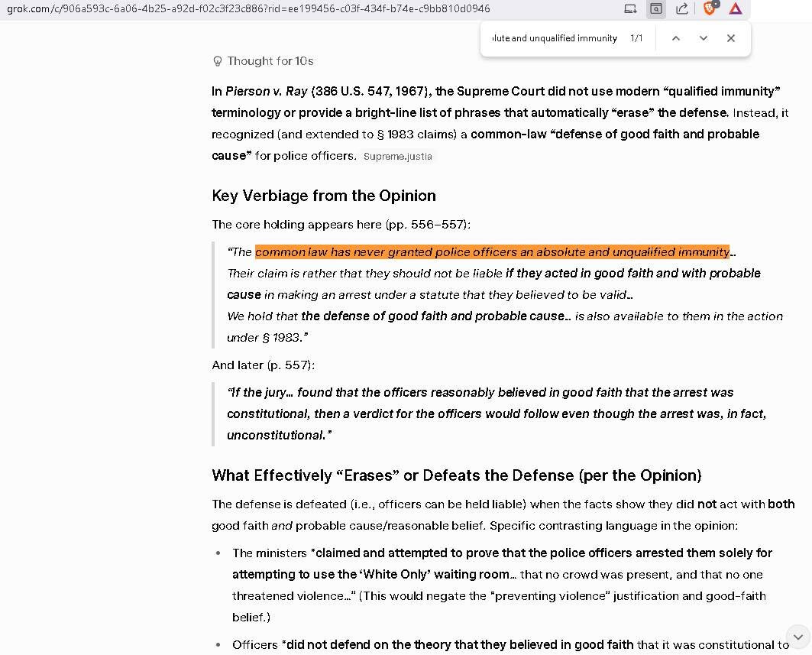812x655 pixels.
Task: Open the Brave Rewards triangle icon
Action: coord(736,8)
